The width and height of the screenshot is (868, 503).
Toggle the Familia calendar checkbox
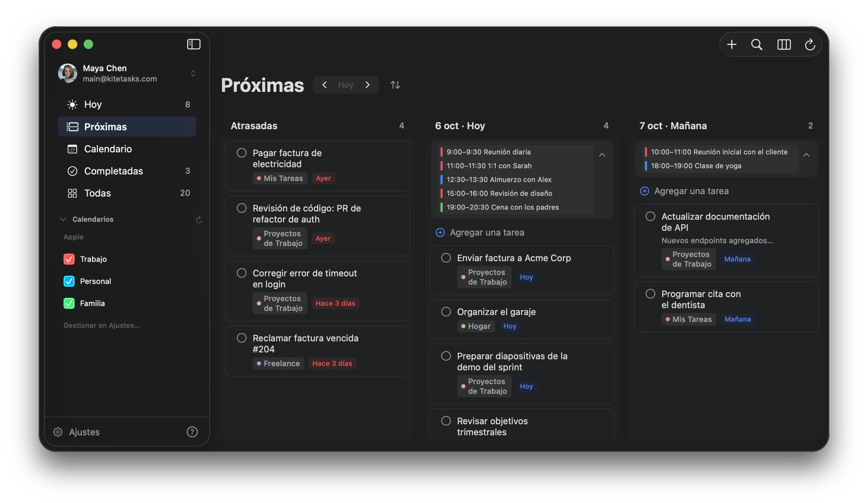[69, 303]
